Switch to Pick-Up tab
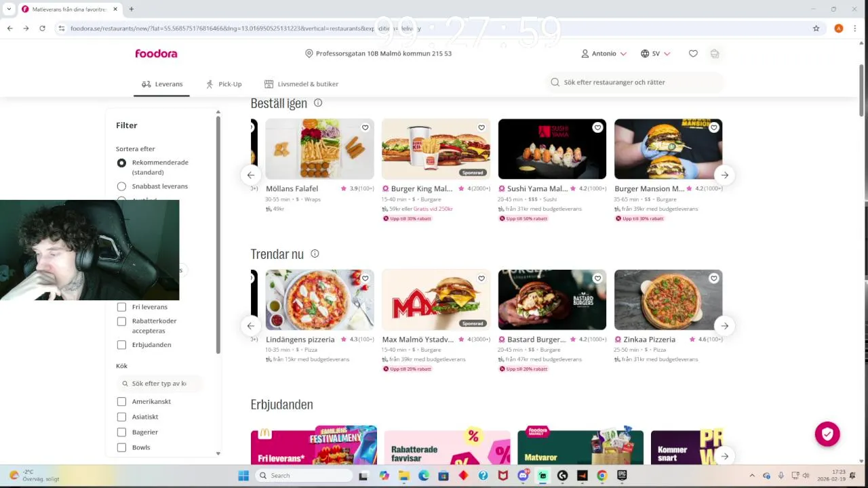Screen dimensions: 868x488 click(224, 84)
